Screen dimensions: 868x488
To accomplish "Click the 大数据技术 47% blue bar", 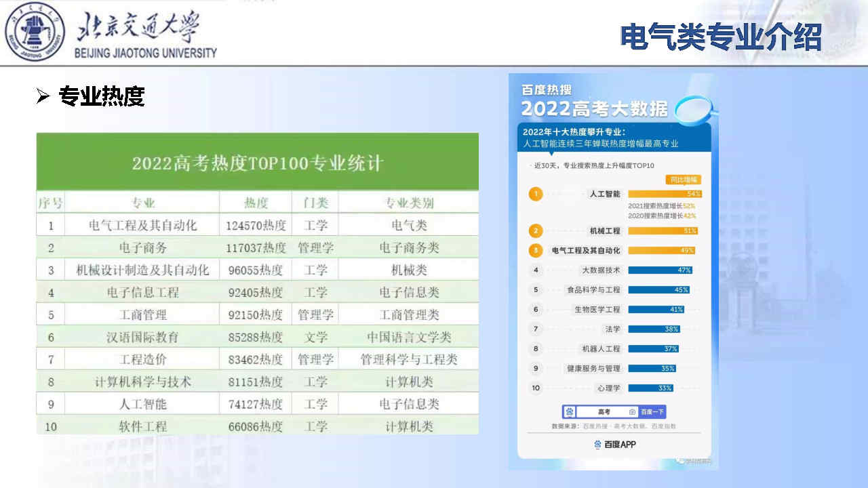I will (x=660, y=270).
